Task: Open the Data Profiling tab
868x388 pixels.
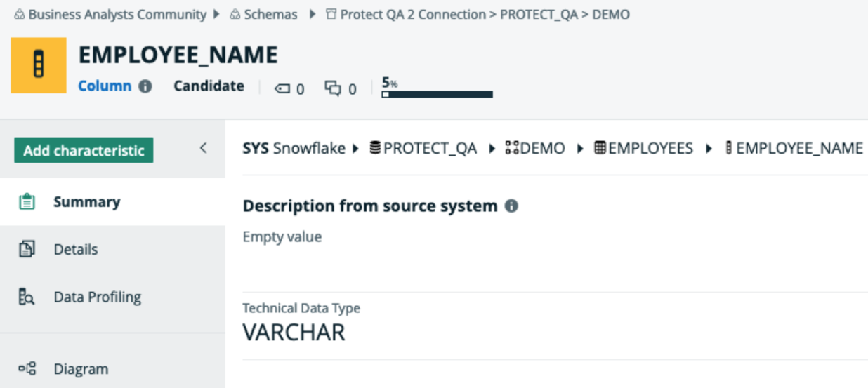Action: (x=97, y=297)
